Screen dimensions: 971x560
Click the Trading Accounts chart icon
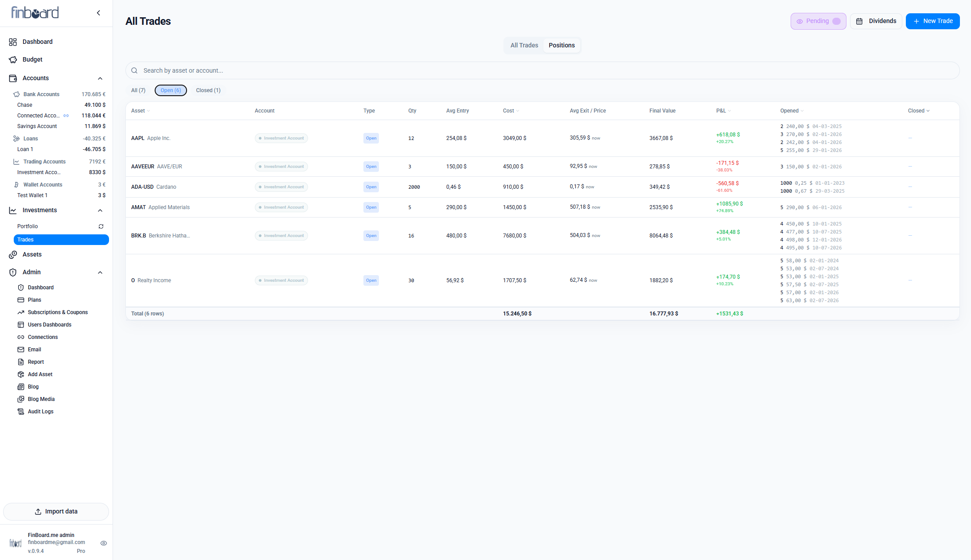tap(16, 162)
